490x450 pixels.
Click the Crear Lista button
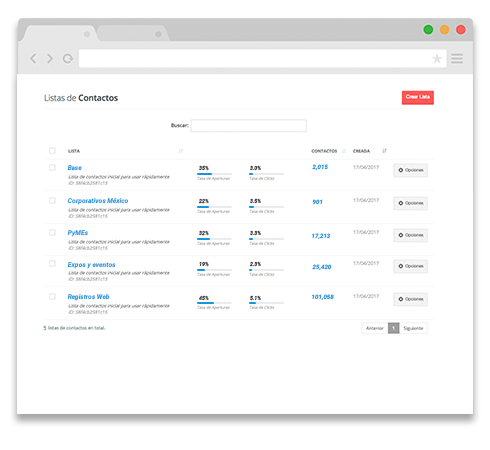pos(418,97)
